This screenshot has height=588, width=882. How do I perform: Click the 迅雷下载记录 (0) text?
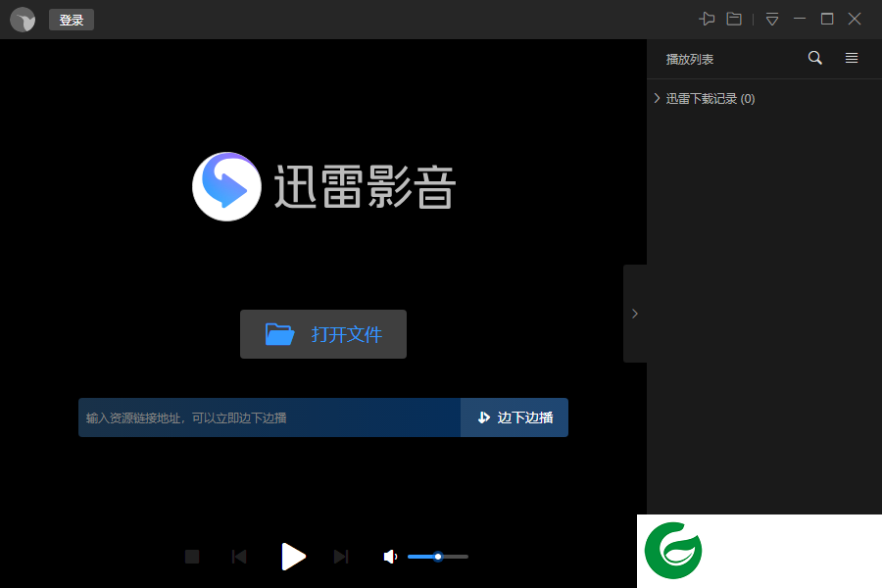[x=710, y=98]
